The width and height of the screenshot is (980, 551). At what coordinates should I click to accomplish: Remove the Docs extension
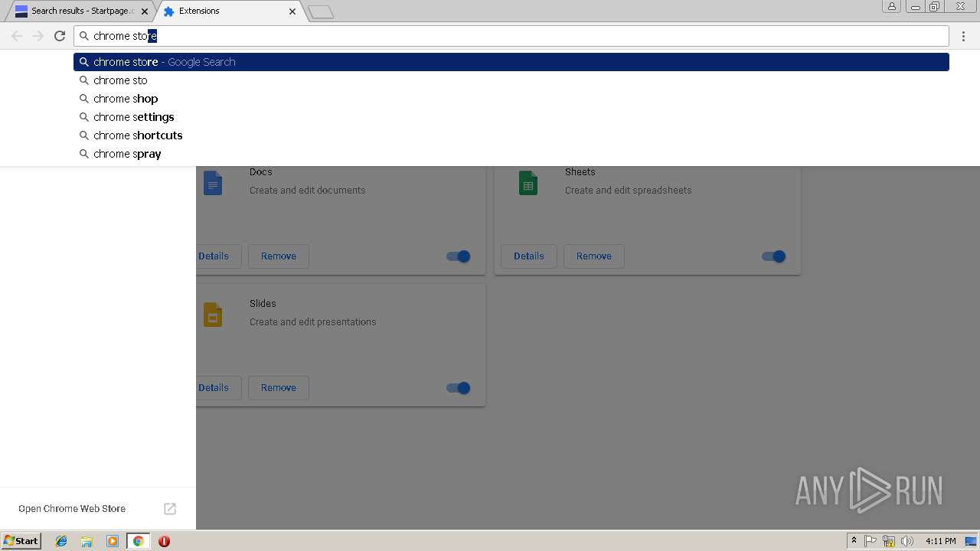(x=279, y=256)
